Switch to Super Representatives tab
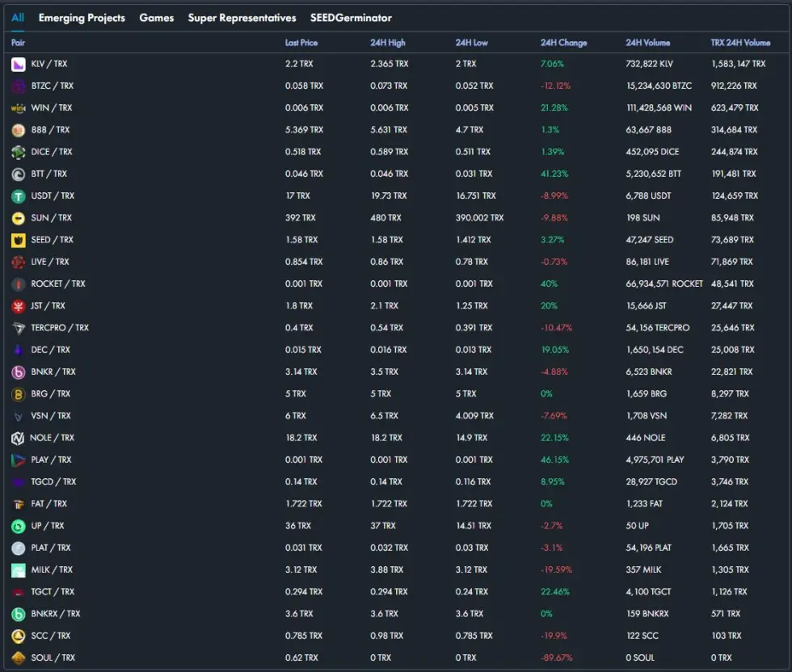The height and width of the screenshot is (672, 792). (242, 18)
